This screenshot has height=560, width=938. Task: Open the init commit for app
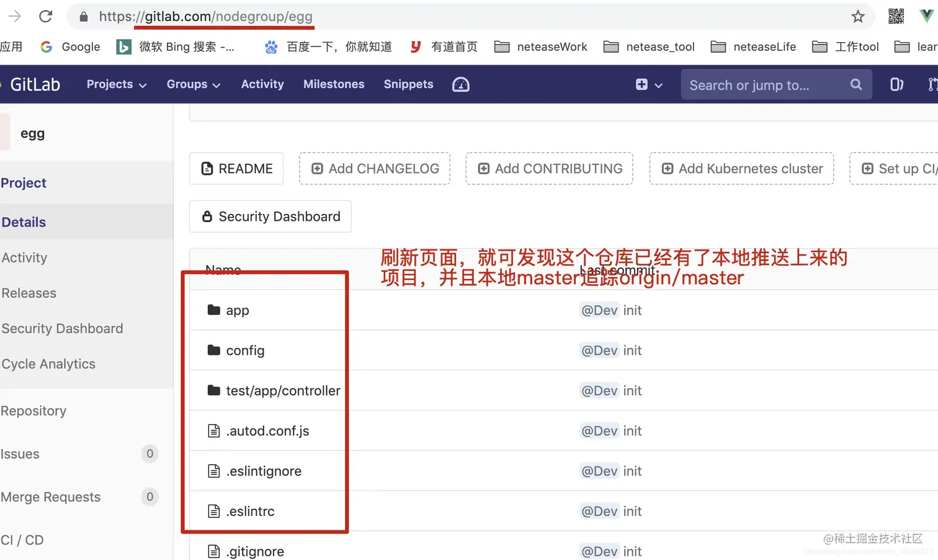coord(632,310)
